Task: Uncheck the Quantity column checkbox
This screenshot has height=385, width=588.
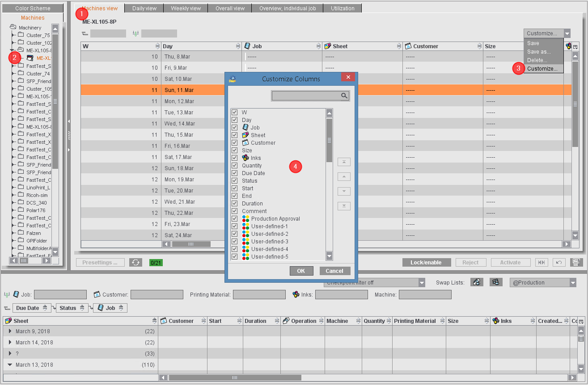Action: [234, 165]
